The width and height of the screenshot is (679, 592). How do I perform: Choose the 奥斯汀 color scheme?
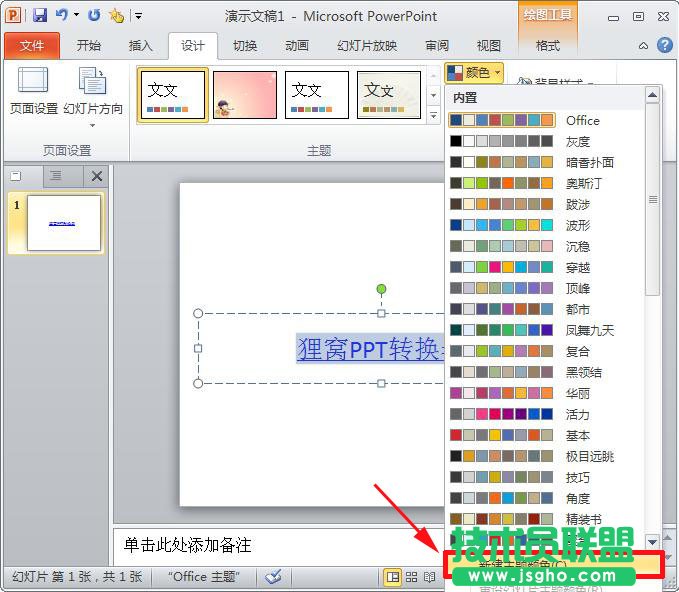click(x=546, y=183)
